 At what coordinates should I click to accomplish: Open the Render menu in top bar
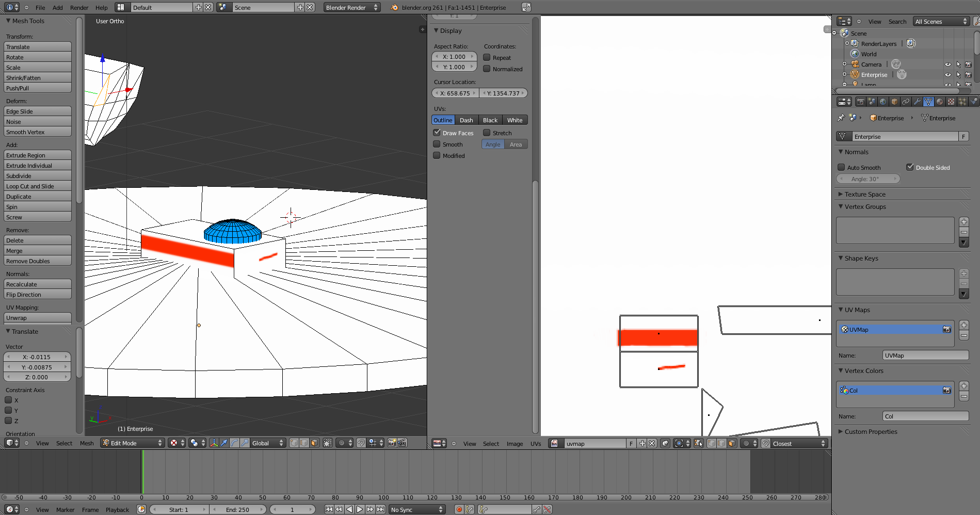click(x=79, y=8)
